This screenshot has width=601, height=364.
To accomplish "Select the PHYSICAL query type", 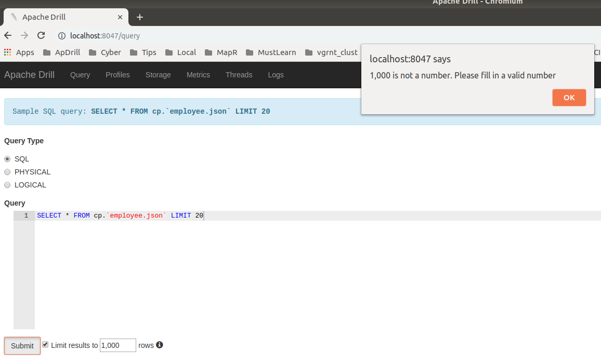I will click(7, 172).
